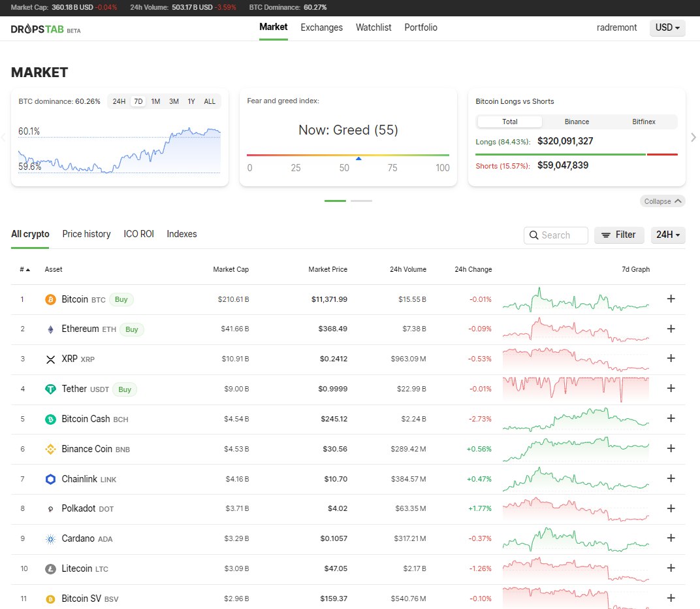Open the USD currency dropdown
Screen dimensions: 700x609
(x=667, y=27)
